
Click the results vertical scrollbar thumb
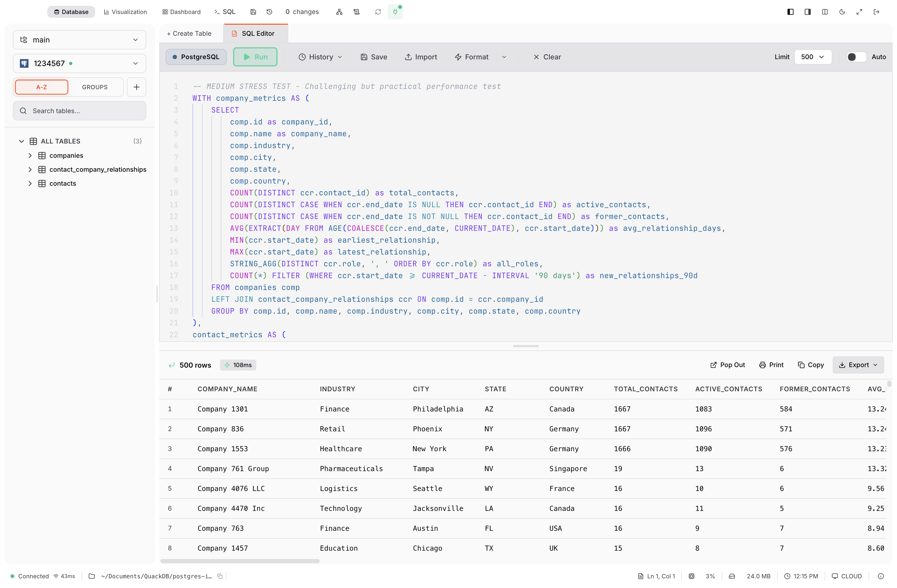pos(889,384)
